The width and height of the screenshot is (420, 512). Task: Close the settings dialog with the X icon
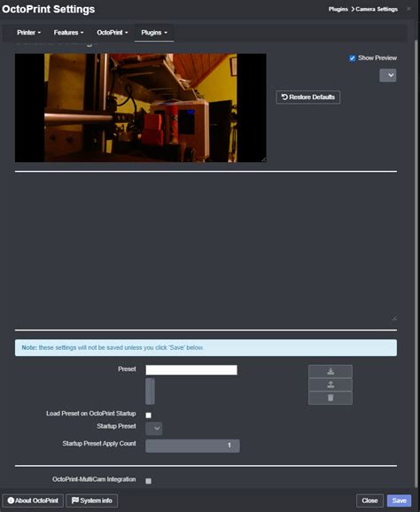pyautogui.click(x=408, y=9)
